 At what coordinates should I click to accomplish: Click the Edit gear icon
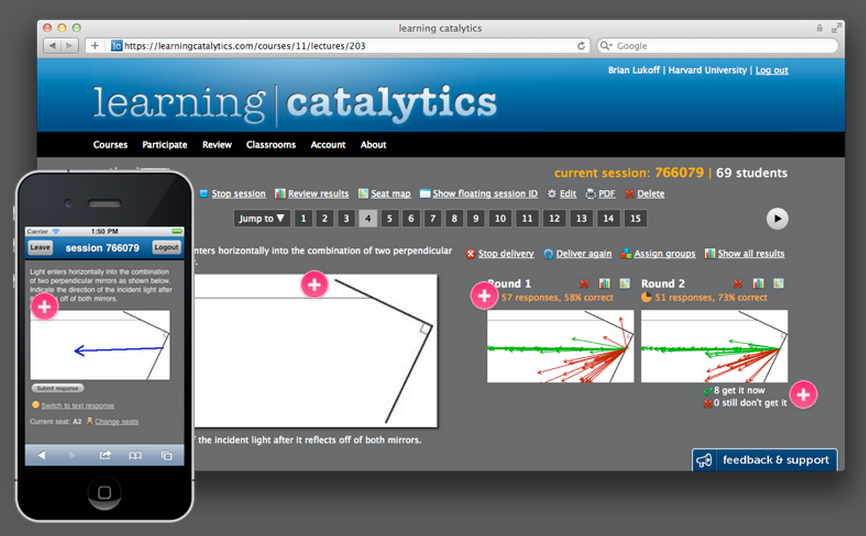click(552, 193)
